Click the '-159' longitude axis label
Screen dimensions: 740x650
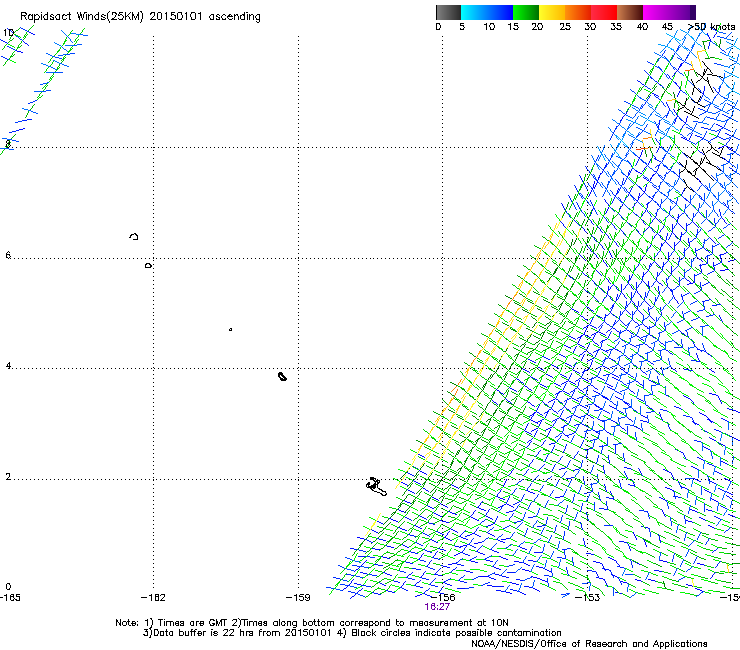pos(298,598)
